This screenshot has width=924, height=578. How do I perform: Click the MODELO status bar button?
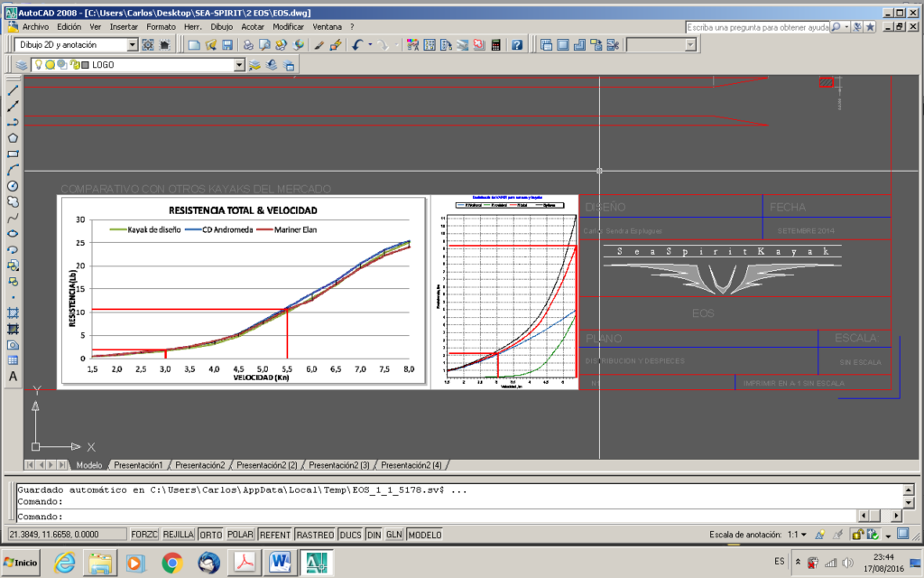[424, 535]
